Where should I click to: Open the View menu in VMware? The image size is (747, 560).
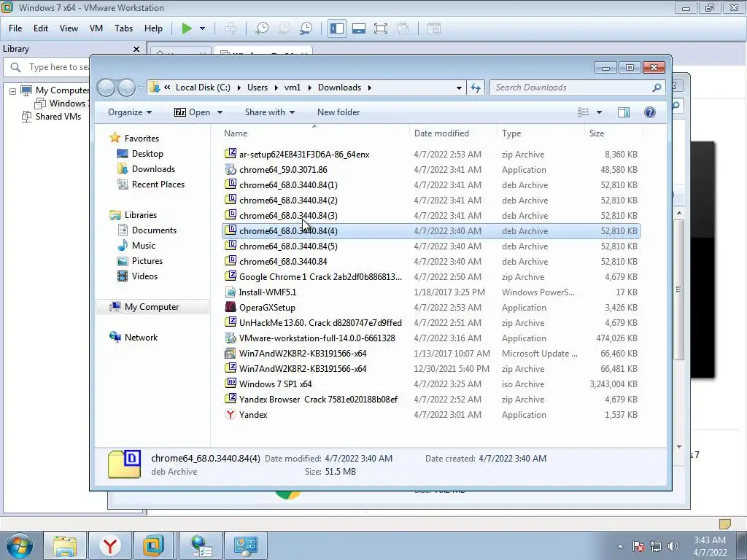[x=69, y=28]
